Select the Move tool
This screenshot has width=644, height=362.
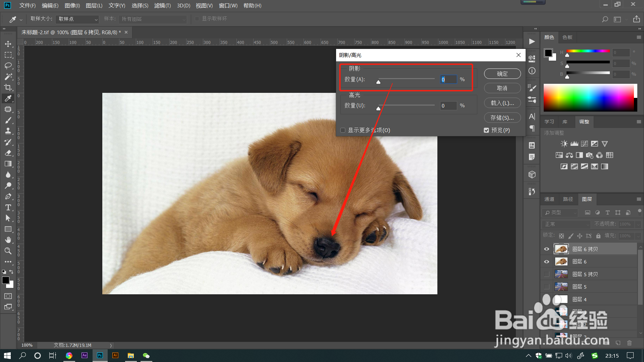8,44
